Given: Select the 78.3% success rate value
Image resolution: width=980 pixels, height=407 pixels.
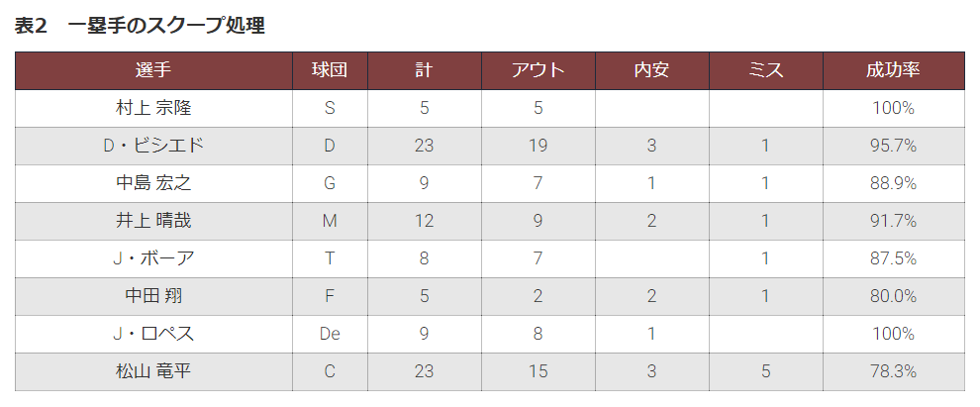Looking at the screenshot, I should (x=894, y=371).
